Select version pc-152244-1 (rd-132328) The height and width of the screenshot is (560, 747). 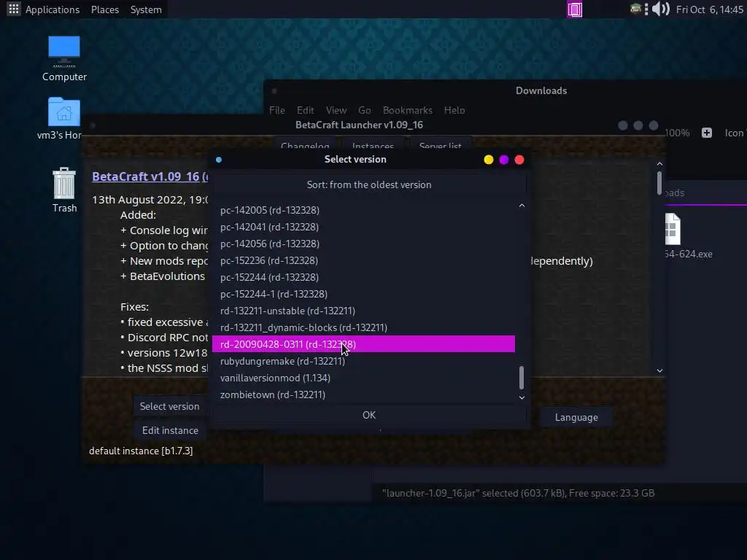[363, 294]
